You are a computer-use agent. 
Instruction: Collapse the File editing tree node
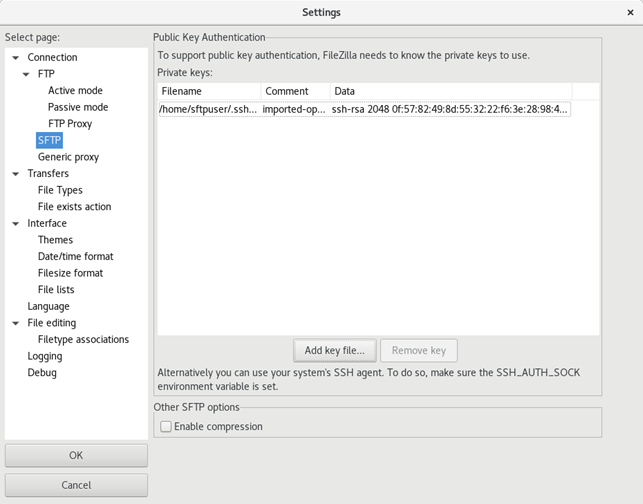pos(16,323)
